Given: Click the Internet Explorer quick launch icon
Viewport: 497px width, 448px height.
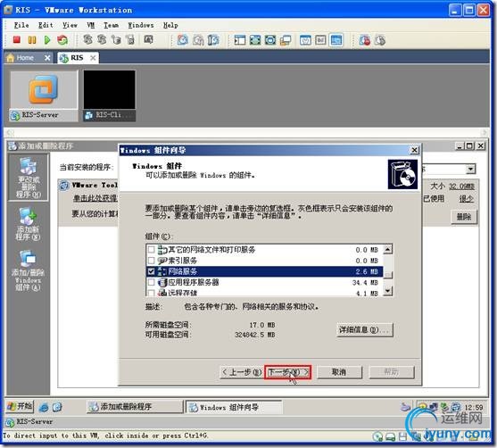Looking at the screenshot, I should (44, 407).
